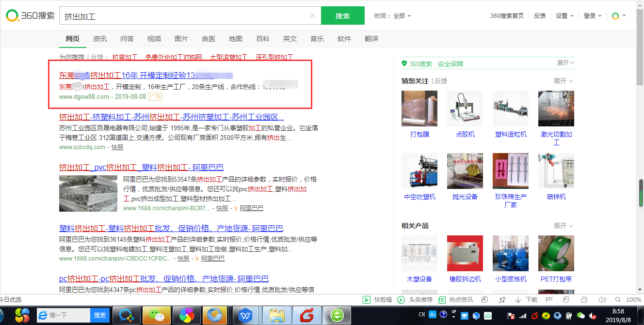Click the CH language indicator in tray
Image resolution: width=644 pixels, height=325 pixels.
(x=422, y=315)
